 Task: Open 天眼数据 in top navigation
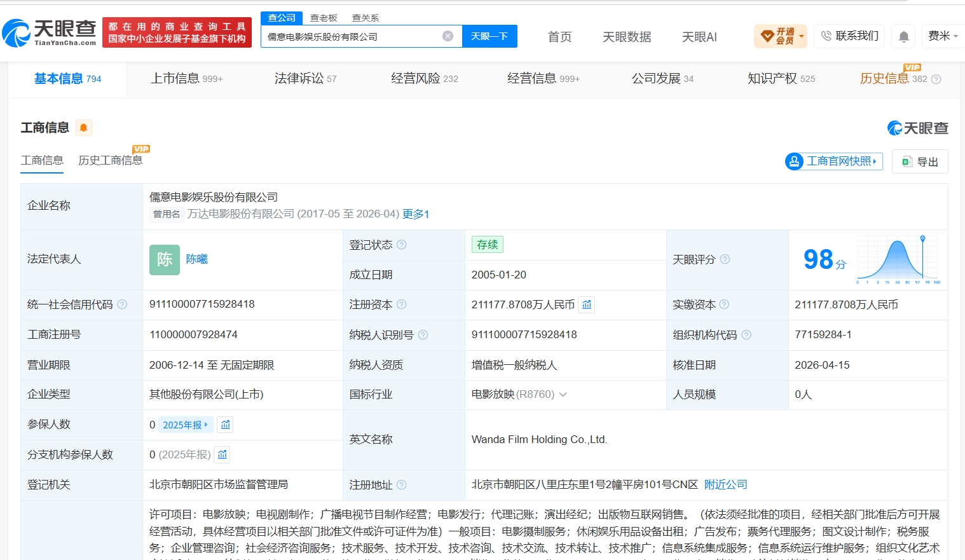pos(627,37)
